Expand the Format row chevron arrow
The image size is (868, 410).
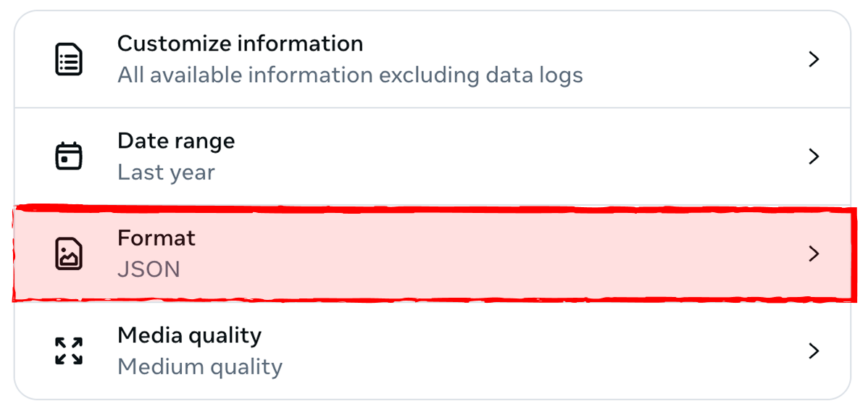pos(814,254)
